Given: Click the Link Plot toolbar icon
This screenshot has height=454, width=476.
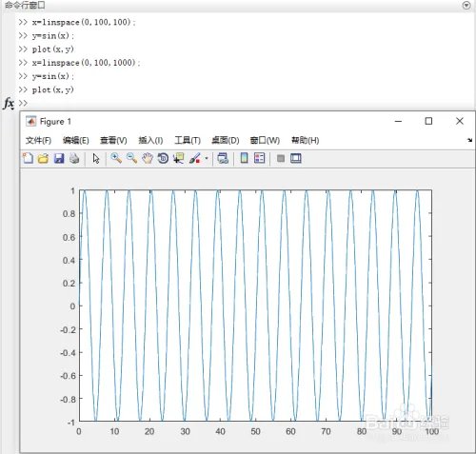Looking at the screenshot, I should coord(223,158).
